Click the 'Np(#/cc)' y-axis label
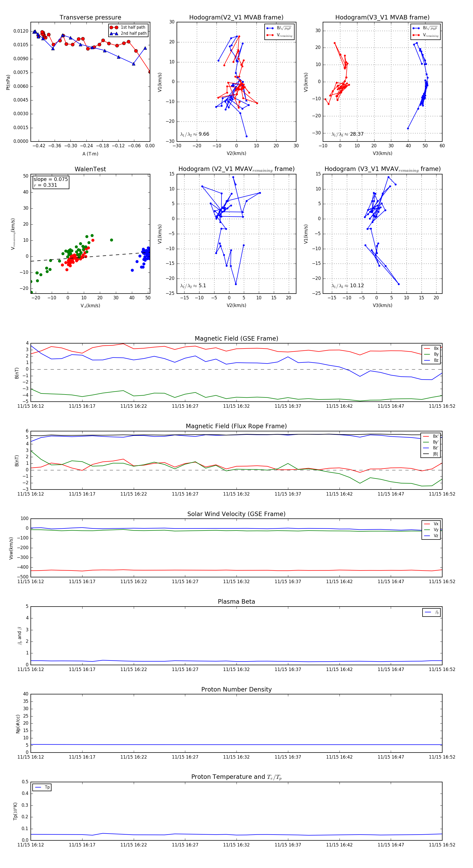The image size is (473, 868). (x=18, y=724)
